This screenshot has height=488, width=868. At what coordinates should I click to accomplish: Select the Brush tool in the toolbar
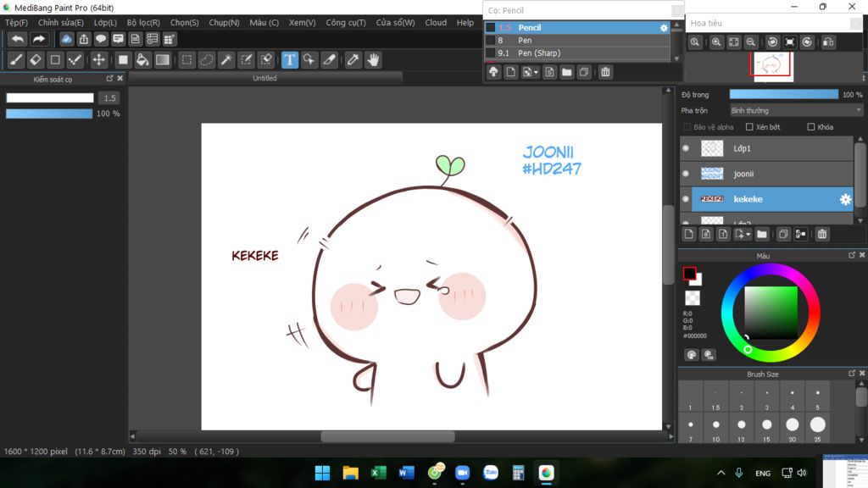(16, 60)
